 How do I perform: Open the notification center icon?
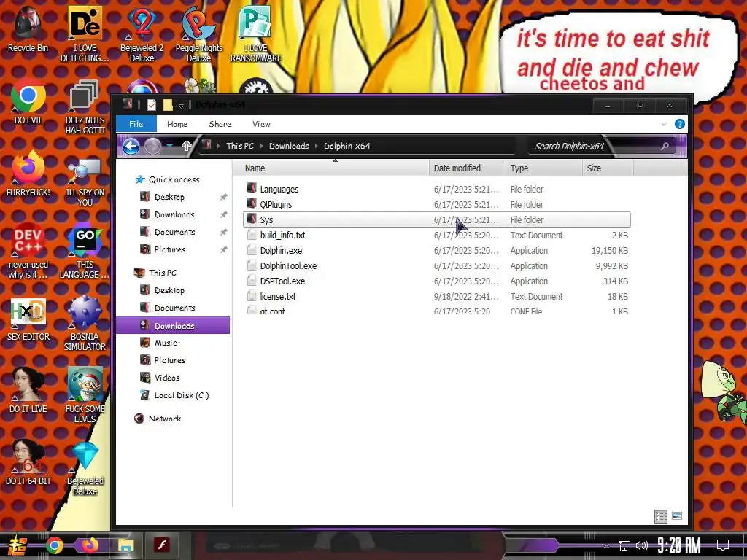click(x=723, y=545)
